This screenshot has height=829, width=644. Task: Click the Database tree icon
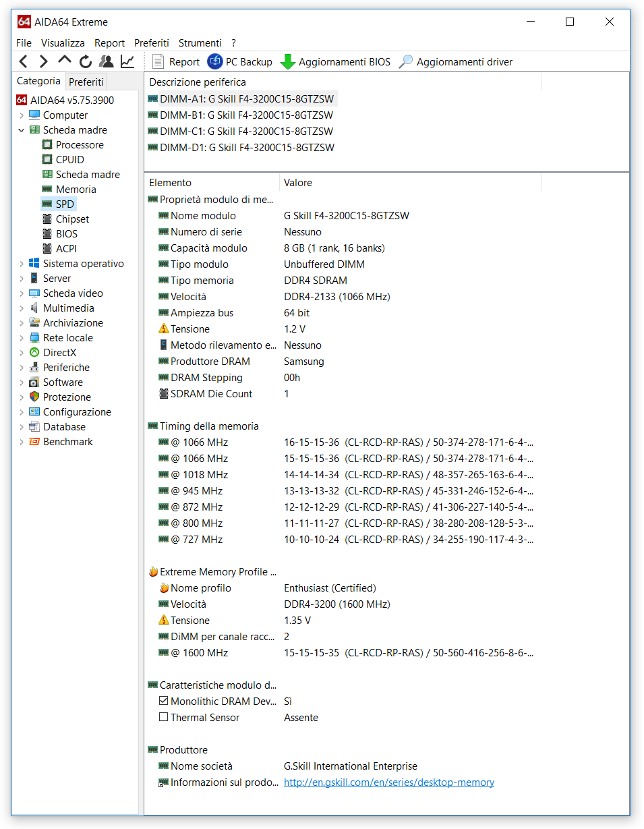point(34,427)
